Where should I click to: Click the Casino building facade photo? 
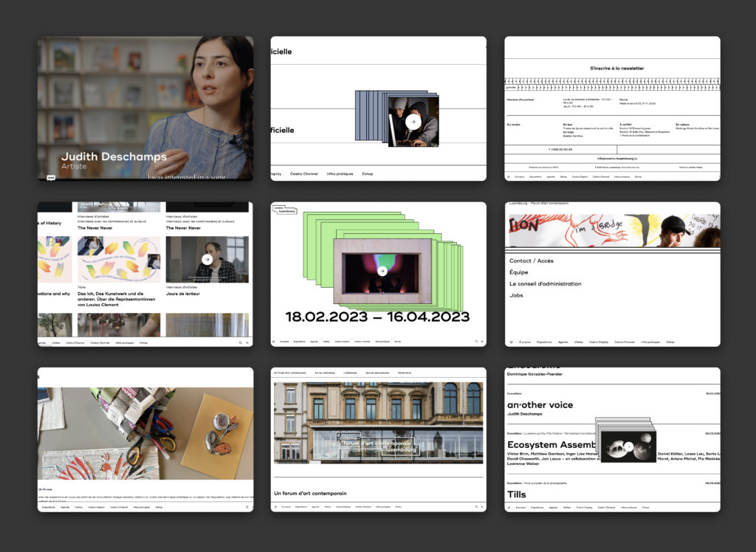pyautogui.click(x=378, y=422)
